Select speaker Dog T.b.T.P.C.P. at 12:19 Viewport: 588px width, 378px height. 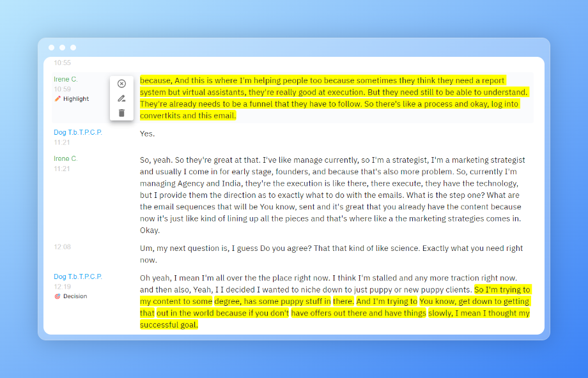coord(78,277)
